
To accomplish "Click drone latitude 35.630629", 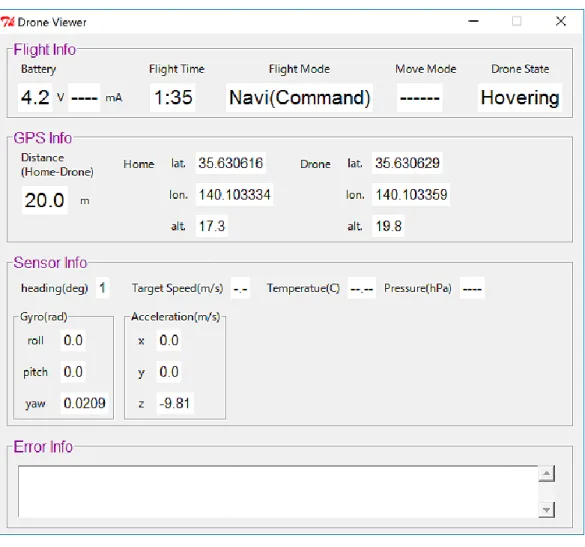I will pos(407,163).
